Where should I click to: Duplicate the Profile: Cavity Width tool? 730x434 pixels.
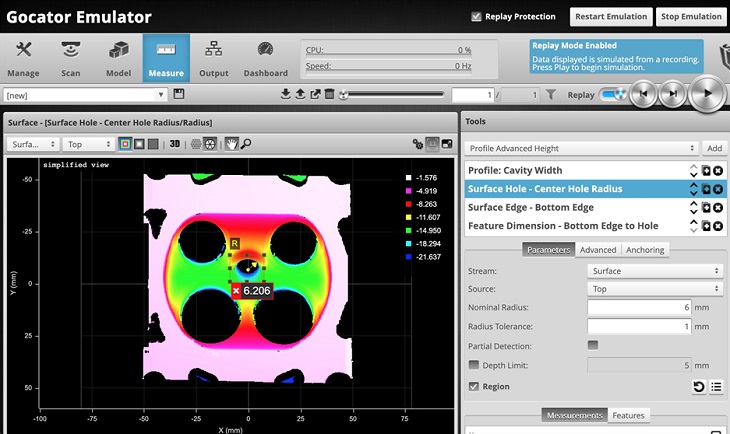[x=706, y=170]
